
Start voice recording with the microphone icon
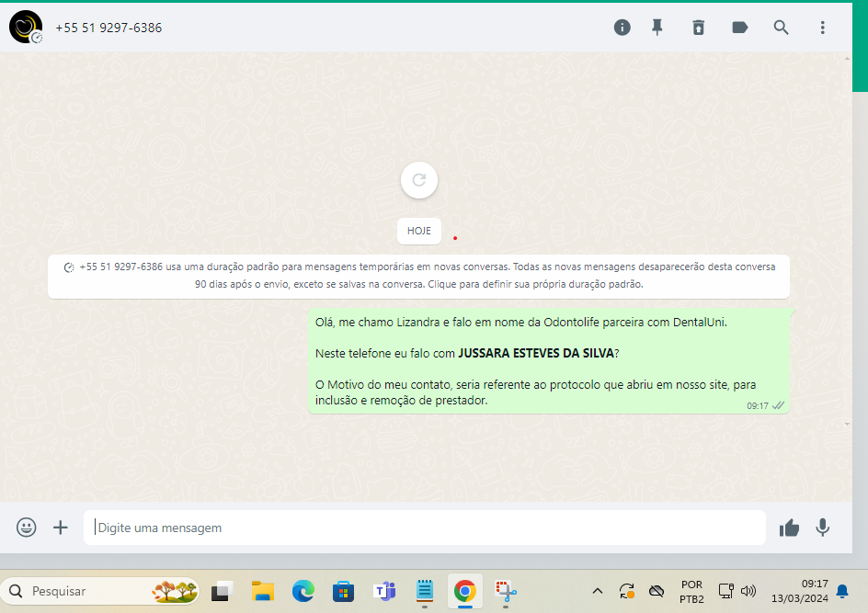(823, 528)
